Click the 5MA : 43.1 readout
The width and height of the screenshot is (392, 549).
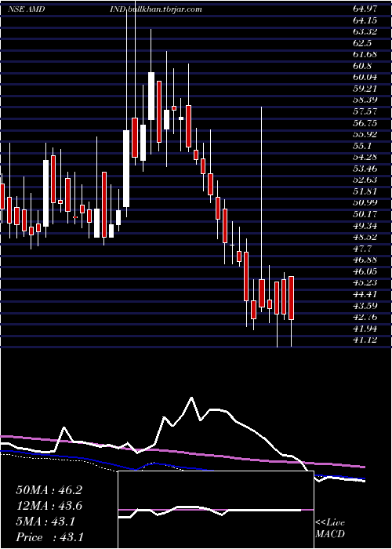tap(45, 522)
